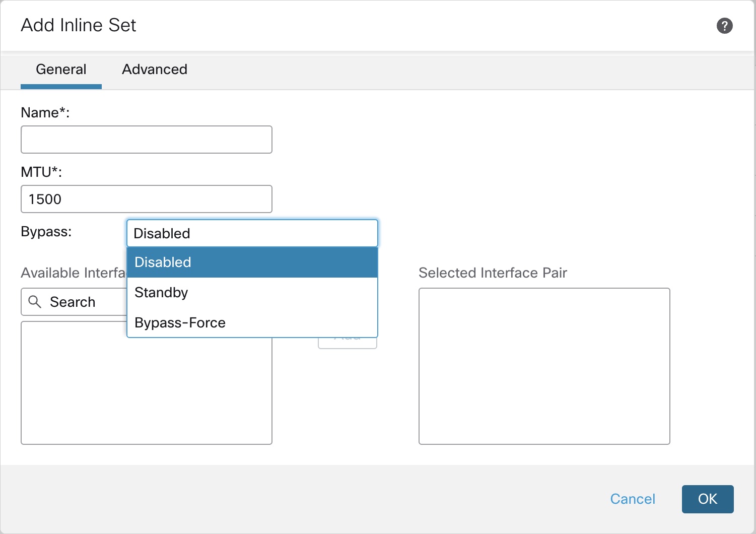
Task: Click inside the Name input field
Action: (x=146, y=140)
